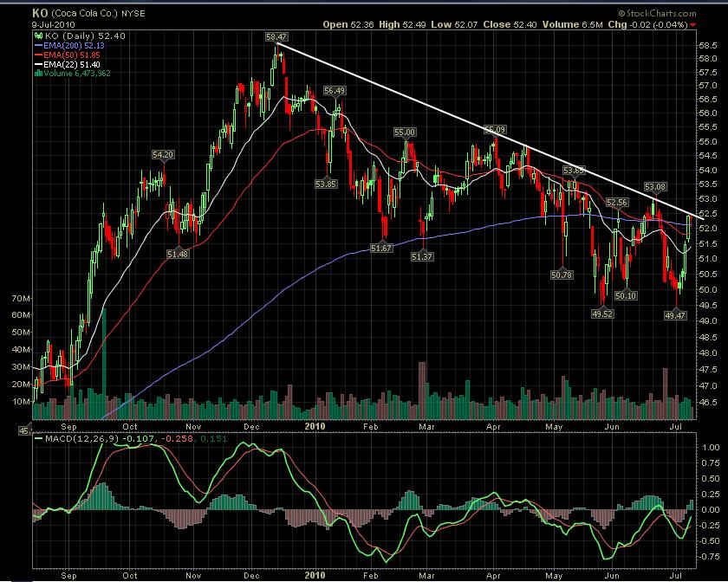Click the 58.47 peak price label
728x582 pixels.
[276, 36]
